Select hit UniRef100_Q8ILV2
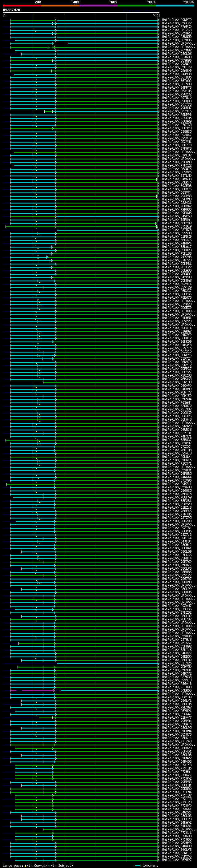 point(177,267)
